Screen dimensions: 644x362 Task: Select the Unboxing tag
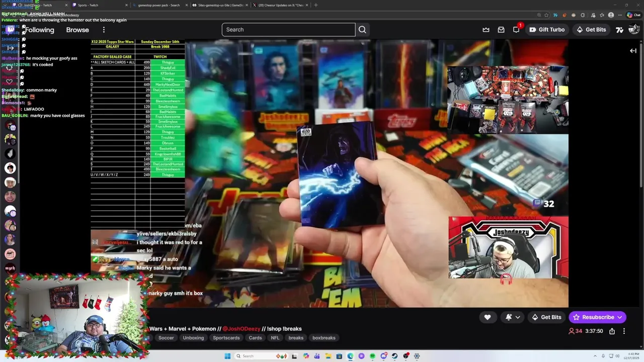[x=193, y=338]
